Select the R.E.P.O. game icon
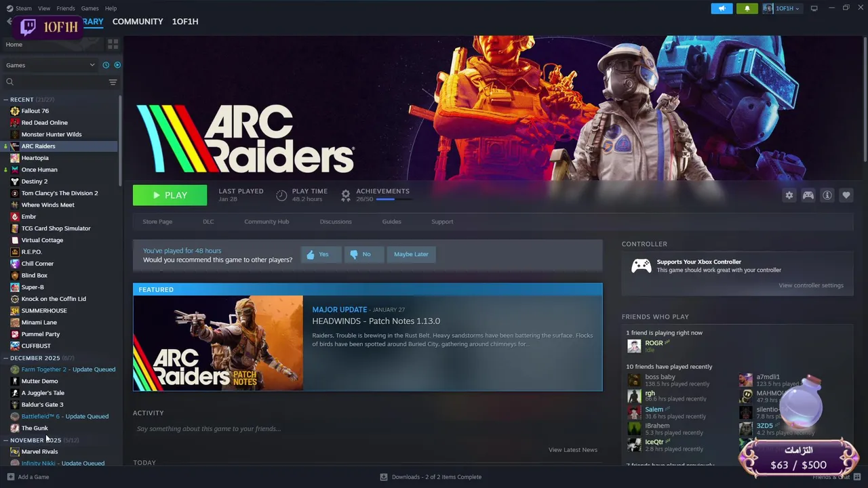Screen dimensions: 868x488 [x=15, y=252]
